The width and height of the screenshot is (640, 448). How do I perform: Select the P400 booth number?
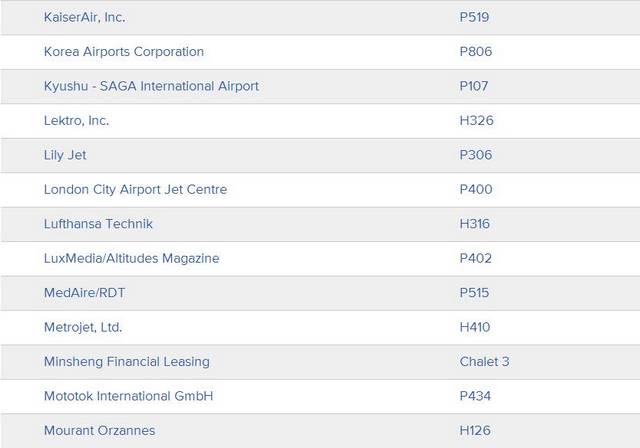476,190
